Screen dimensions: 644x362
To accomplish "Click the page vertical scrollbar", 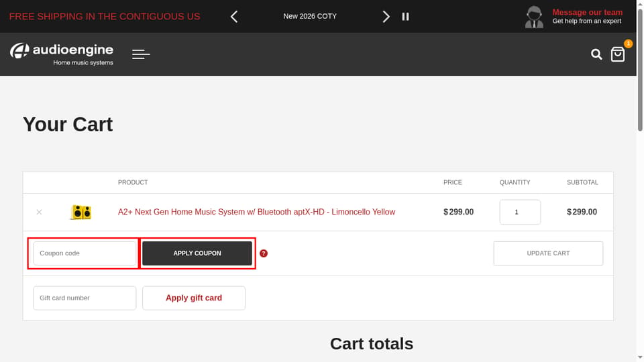I will pos(640,70).
